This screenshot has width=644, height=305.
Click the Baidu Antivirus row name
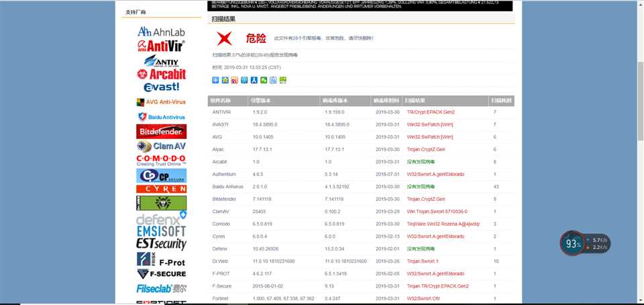coord(227,187)
